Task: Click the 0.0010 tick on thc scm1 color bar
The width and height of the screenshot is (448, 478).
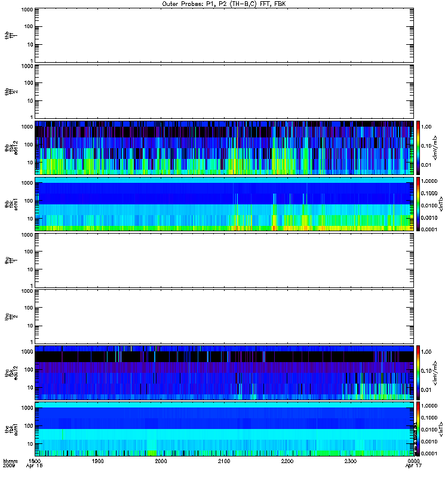Action: tap(429, 442)
